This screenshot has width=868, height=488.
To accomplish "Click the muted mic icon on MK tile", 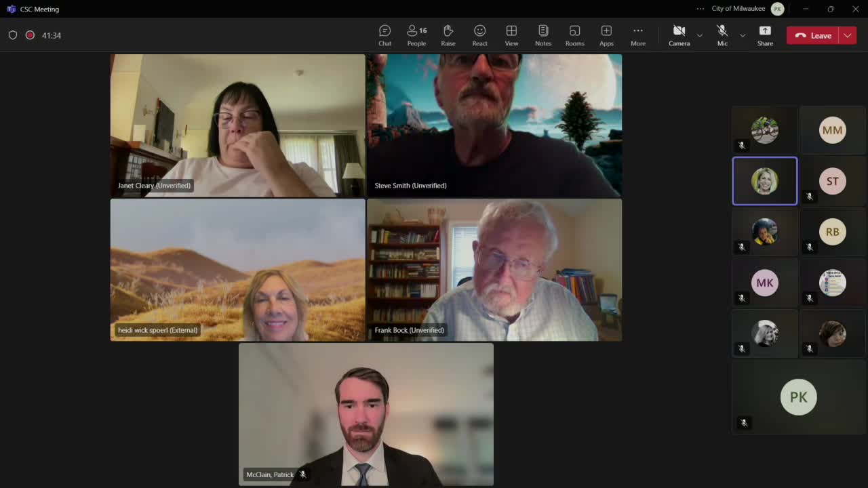I will coord(742,298).
